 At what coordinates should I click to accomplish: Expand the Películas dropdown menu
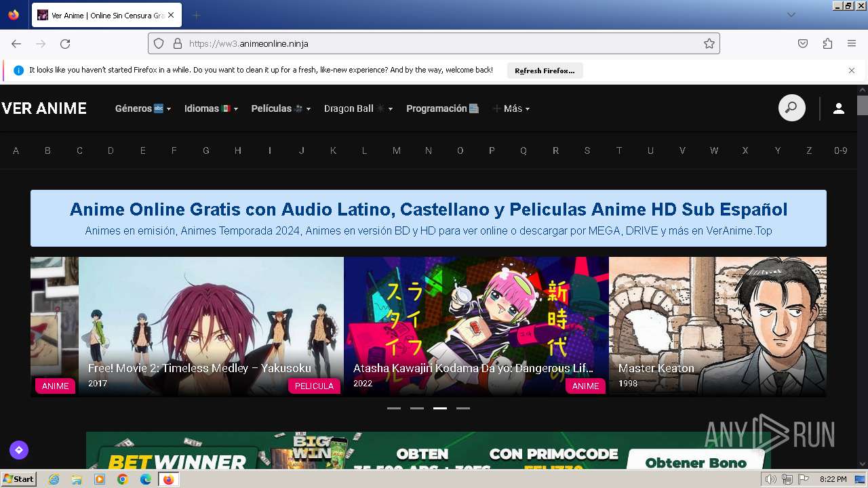coord(281,108)
